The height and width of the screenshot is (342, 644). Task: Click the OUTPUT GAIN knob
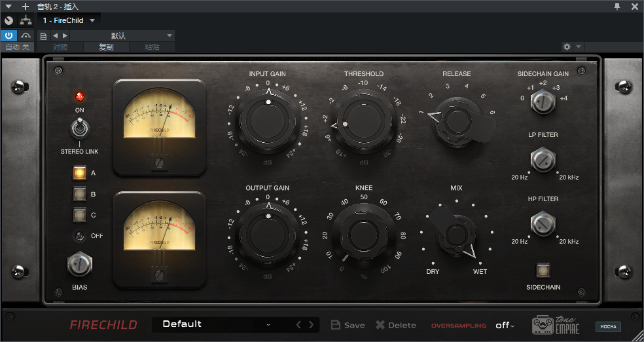pos(268,235)
